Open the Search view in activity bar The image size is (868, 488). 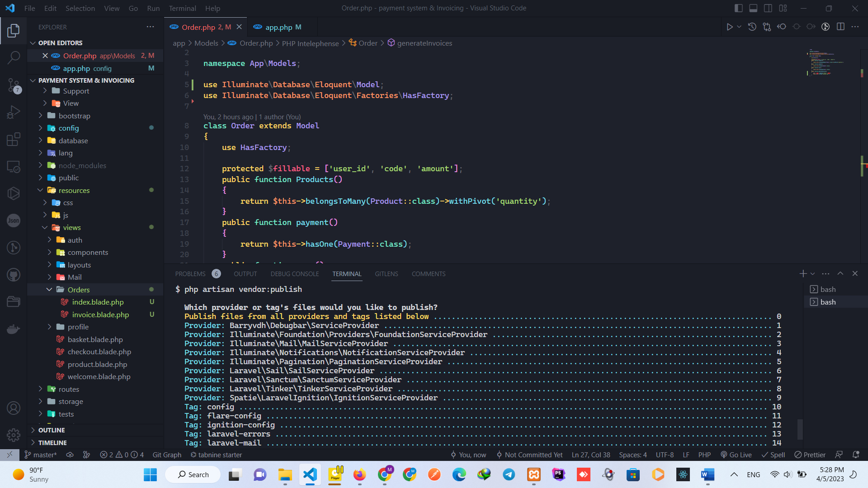(14, 57)
